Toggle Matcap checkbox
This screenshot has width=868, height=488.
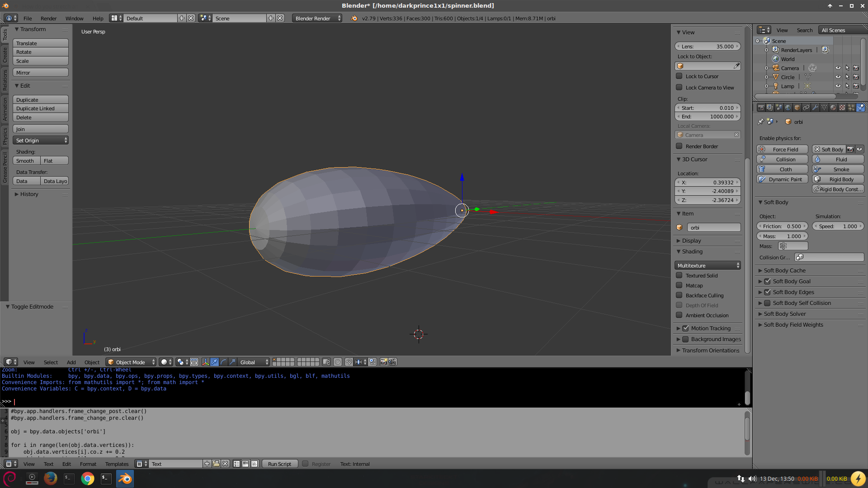679,285
